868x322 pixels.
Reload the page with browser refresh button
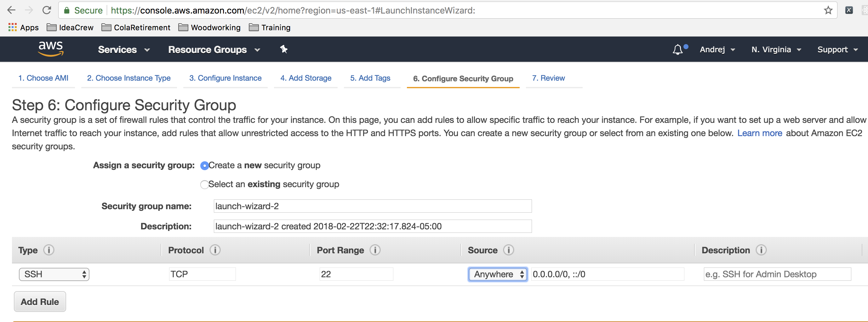(x=47, y=10)
